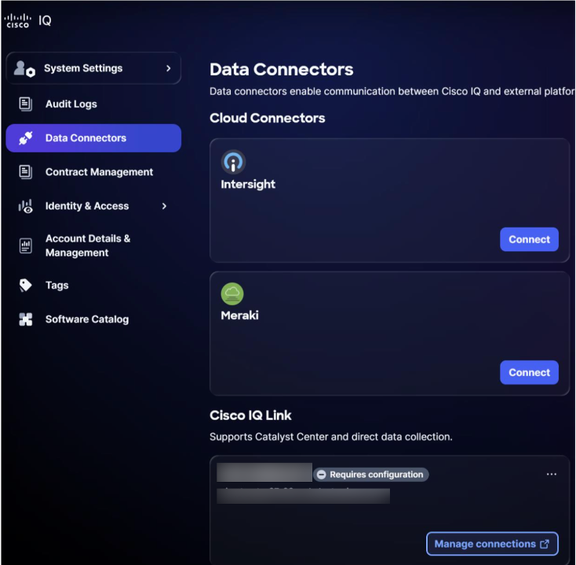Click the Manage connections button
Screen dimensions: 576x565
tap(492, 544)
